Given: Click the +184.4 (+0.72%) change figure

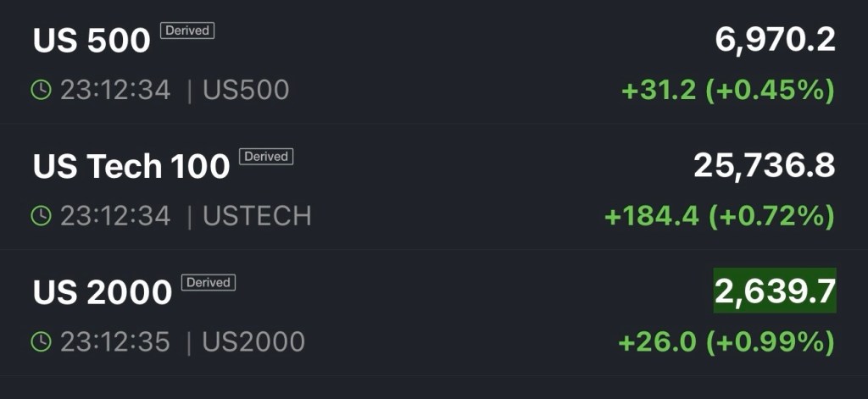Looking at the screenshot, I should pyautogui.click(x=719, y=216).
